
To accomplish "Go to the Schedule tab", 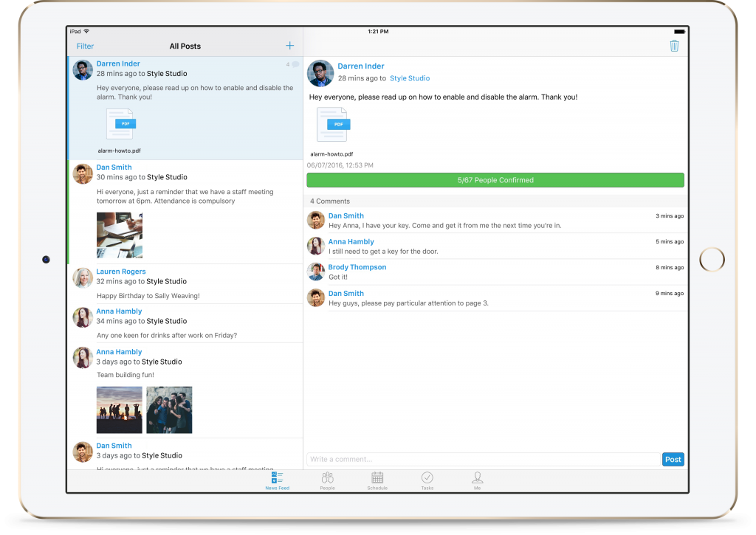I will click(x=377, y=480).
